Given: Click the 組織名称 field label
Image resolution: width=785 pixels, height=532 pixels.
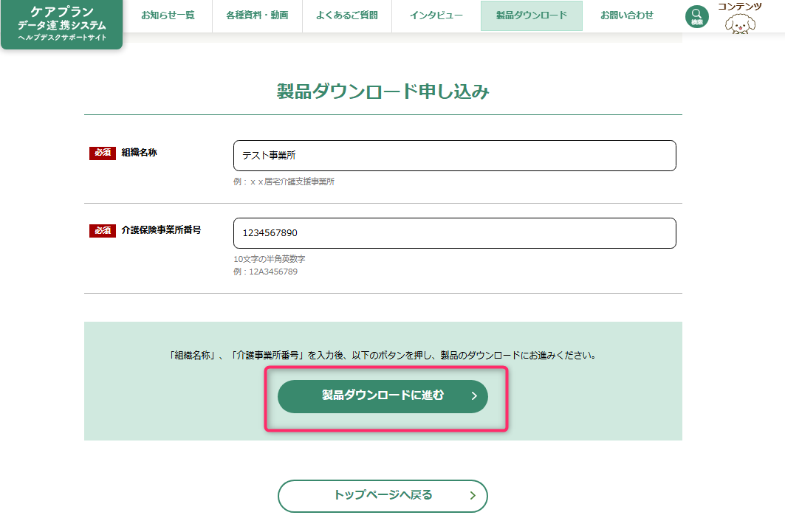Looking at the screenshot, I should tap(139, 153).
